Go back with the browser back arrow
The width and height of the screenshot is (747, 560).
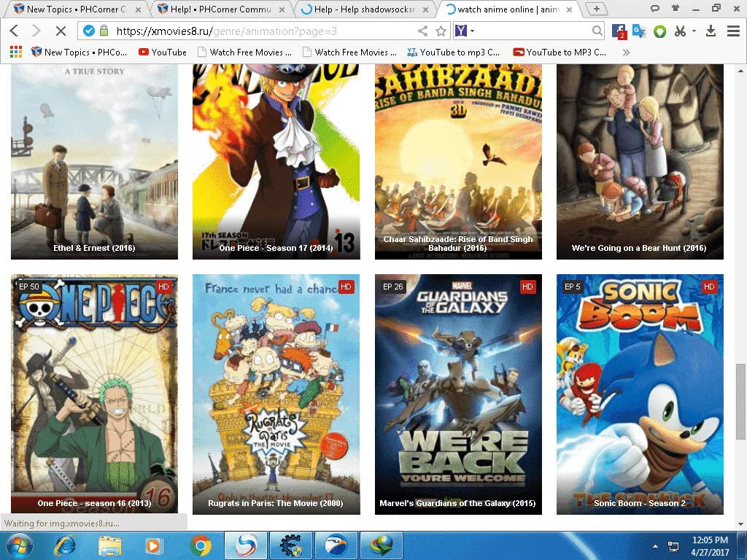15,31
